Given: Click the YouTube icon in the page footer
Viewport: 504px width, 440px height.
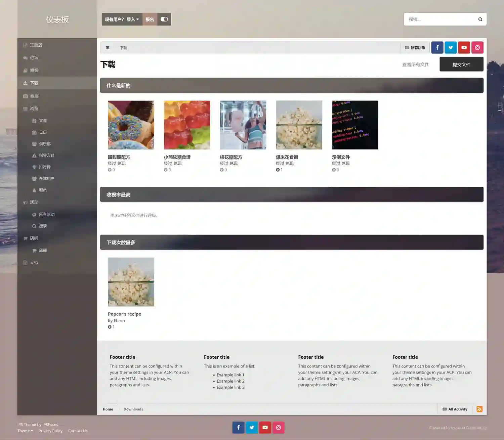Looking at the screenshot, I should point(265,427).
